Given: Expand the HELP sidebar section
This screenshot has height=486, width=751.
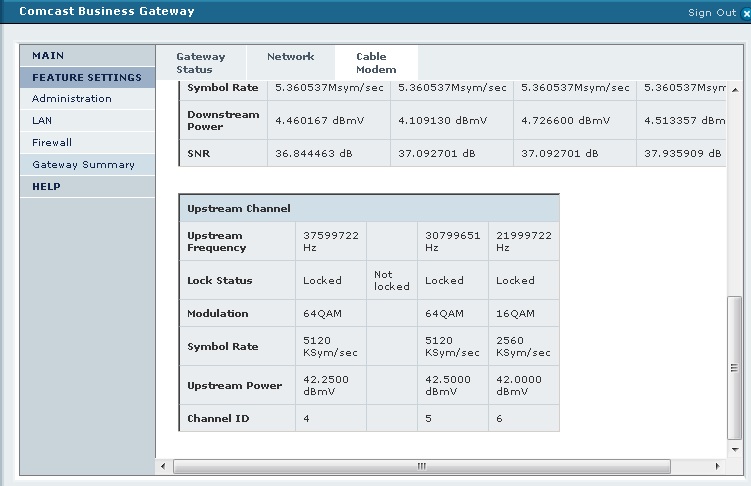Looking at the screenshot, I should (87, 187).
